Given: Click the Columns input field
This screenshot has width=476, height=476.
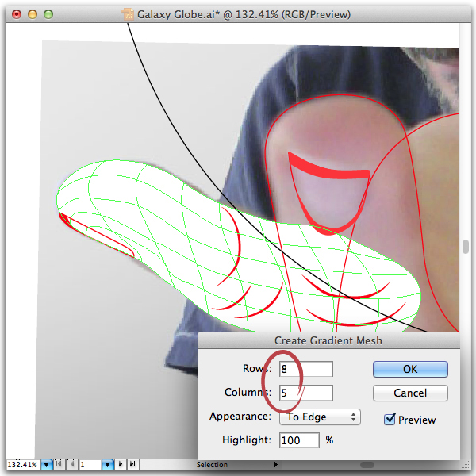Looking at the screenshot, I should [x=306, y=393].
